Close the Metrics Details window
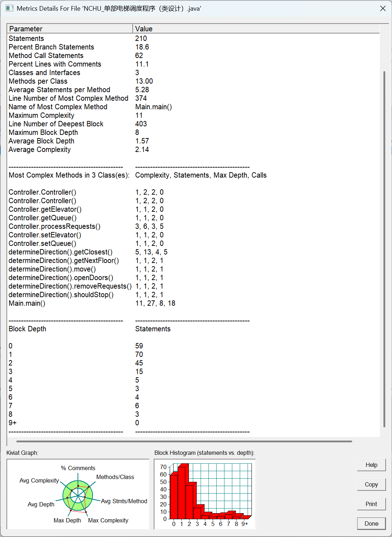 (x=383, y=8)
